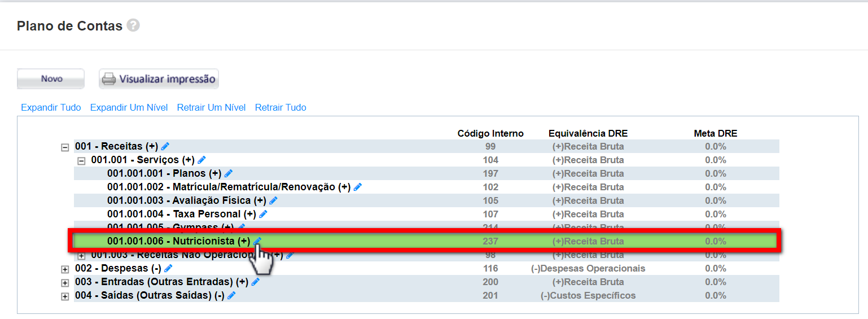The image size is (868, 319).
Task: Collapse the 001.001 - Serviços node
Action: point(81,161)
